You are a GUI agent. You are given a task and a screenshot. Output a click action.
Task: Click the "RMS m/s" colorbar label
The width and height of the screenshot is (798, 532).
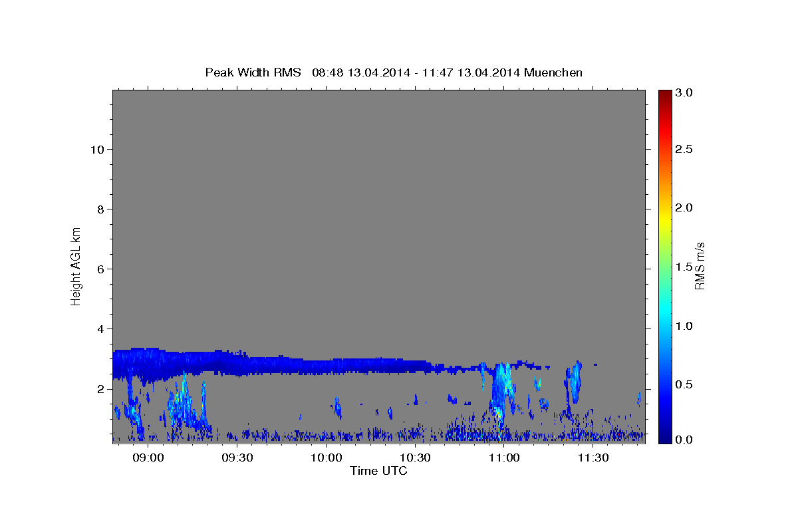[x=699, y=266]
